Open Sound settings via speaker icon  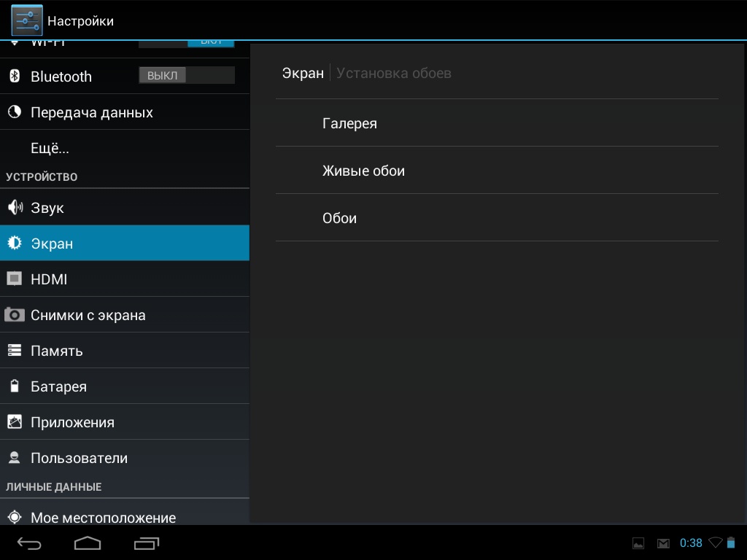click(15, 208)
